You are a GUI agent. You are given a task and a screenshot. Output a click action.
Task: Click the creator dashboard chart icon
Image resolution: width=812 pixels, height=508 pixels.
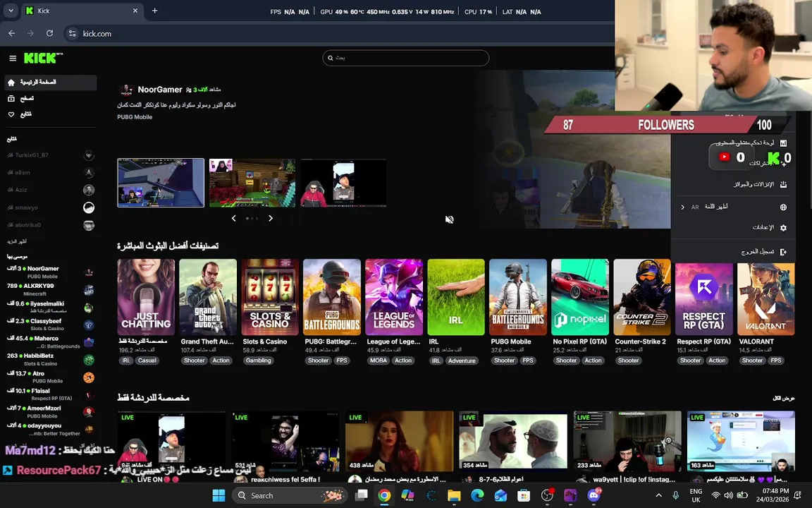coord(784,143)
